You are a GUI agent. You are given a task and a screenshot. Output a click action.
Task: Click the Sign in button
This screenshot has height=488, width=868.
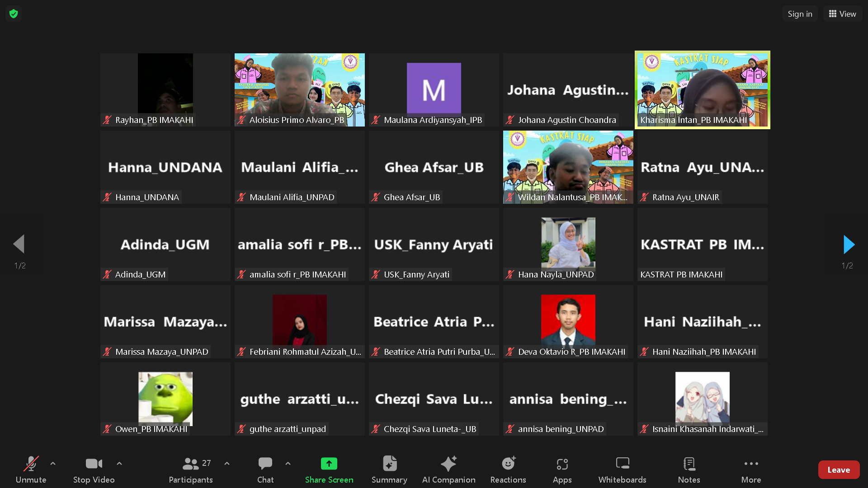coord(800,14)
